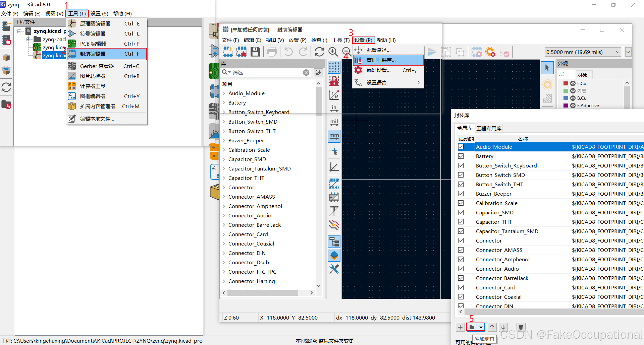Click the crossed tools properties icon

point(334,269)
